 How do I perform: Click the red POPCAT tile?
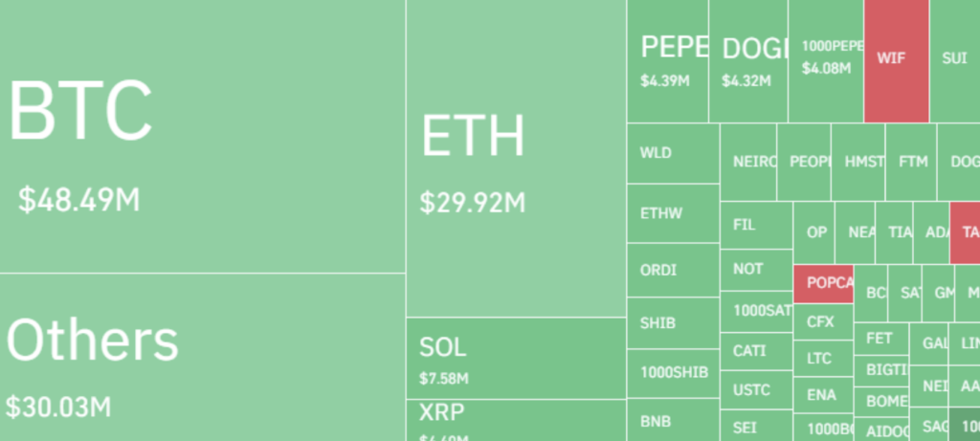823,283
